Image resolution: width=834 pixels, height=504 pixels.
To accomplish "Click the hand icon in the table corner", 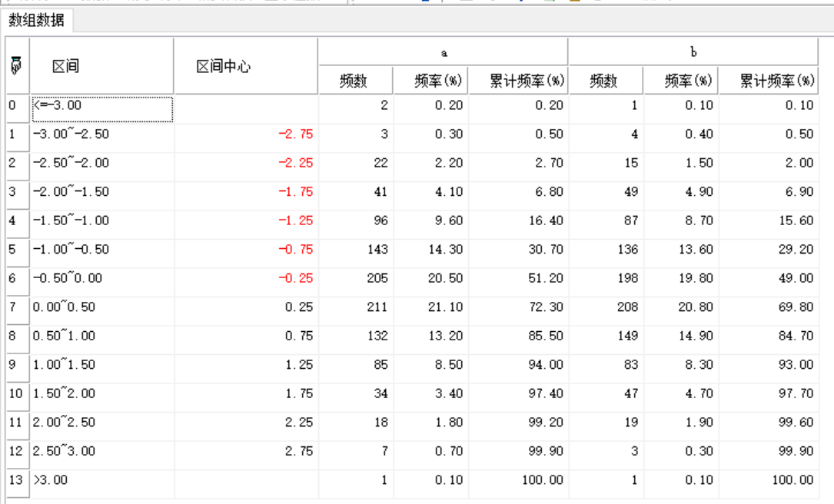I will 15,66.
